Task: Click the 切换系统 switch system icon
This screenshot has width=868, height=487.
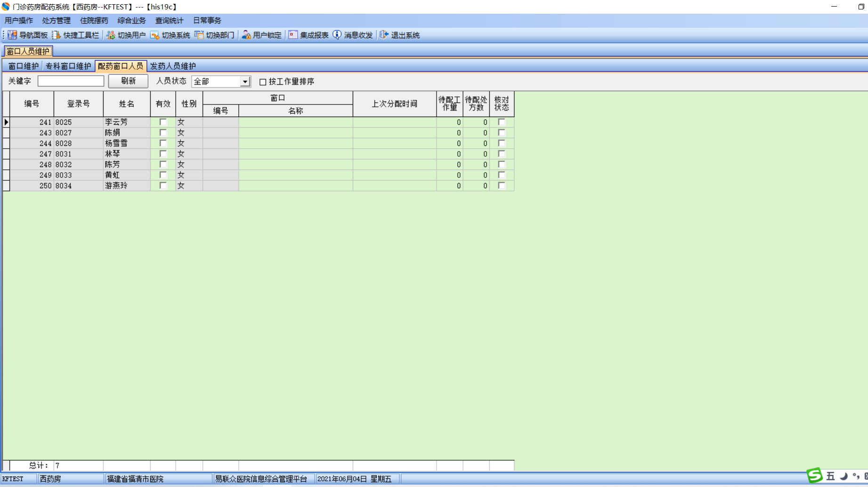Action: click(155, 35)
